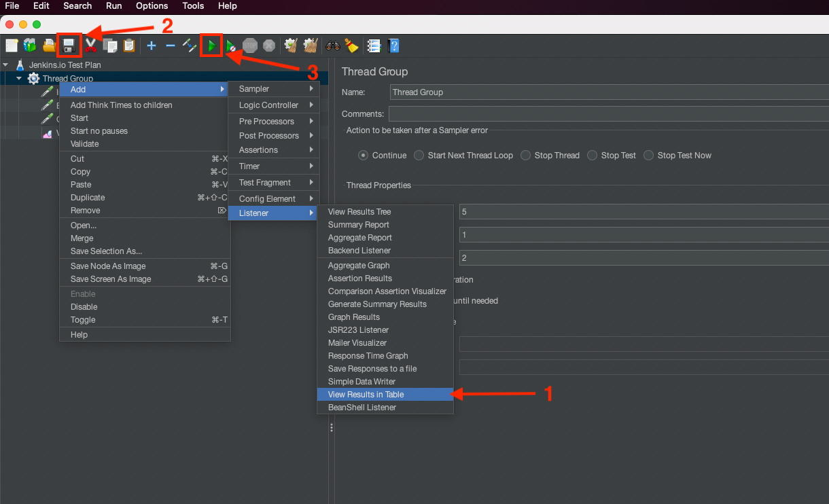The width and height of the screenshot is (829, 504).
Task: Select Summary Report from Listener submenu
Action: point(358,225)
